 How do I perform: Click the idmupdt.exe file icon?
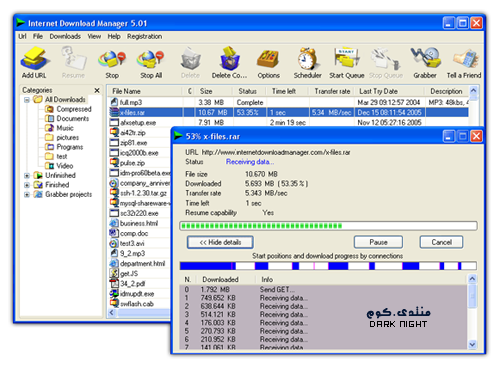114,293
